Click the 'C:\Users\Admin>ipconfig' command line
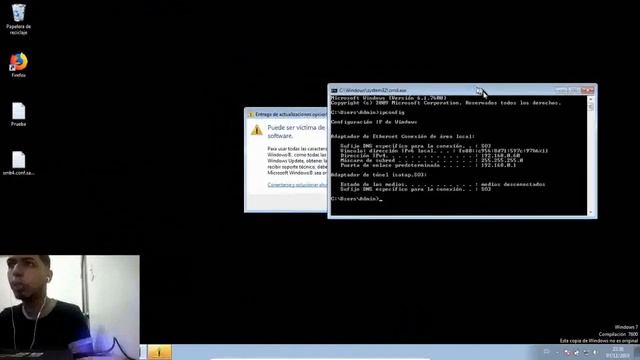The height and width of the screenshot is (360, 640). click(368, 112)
